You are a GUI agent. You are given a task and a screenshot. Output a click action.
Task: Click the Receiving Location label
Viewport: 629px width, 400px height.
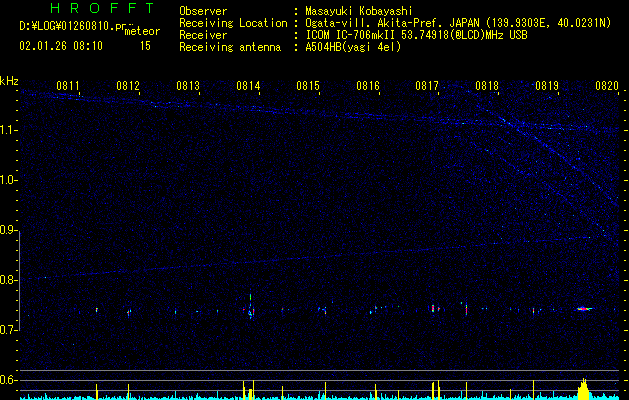[233, 23]
